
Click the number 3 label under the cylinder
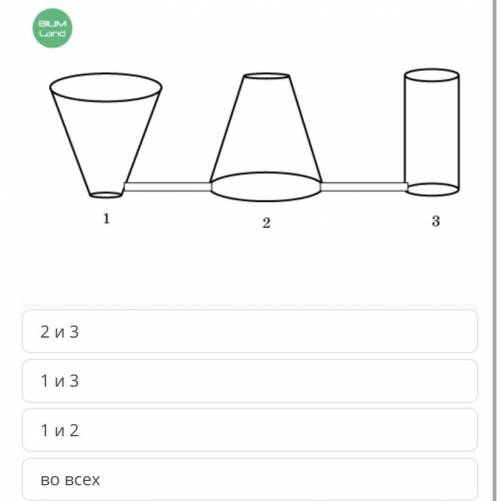(x=436, y=221)
